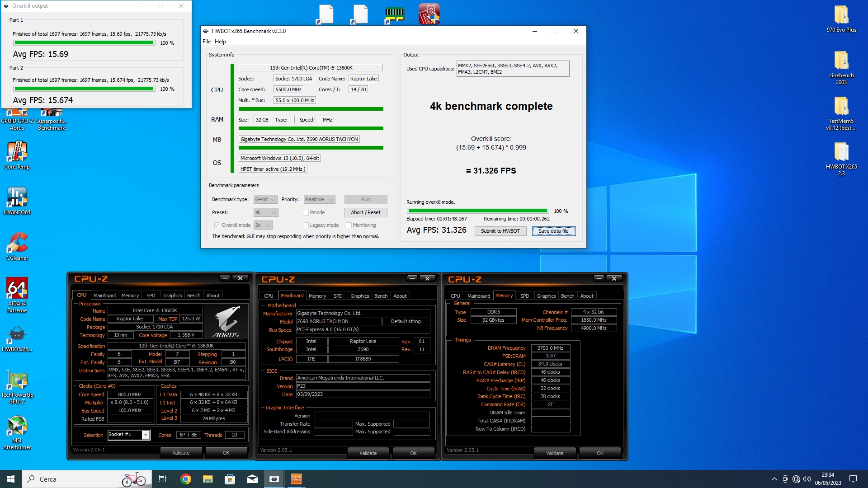
Task: Click OK in the Memory CPU-Z window
Action: click(600, 453)
